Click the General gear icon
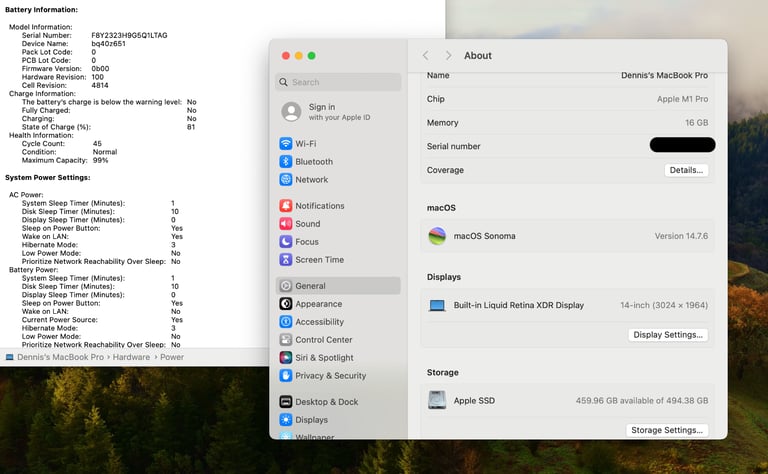 click(x=286, y=286)
